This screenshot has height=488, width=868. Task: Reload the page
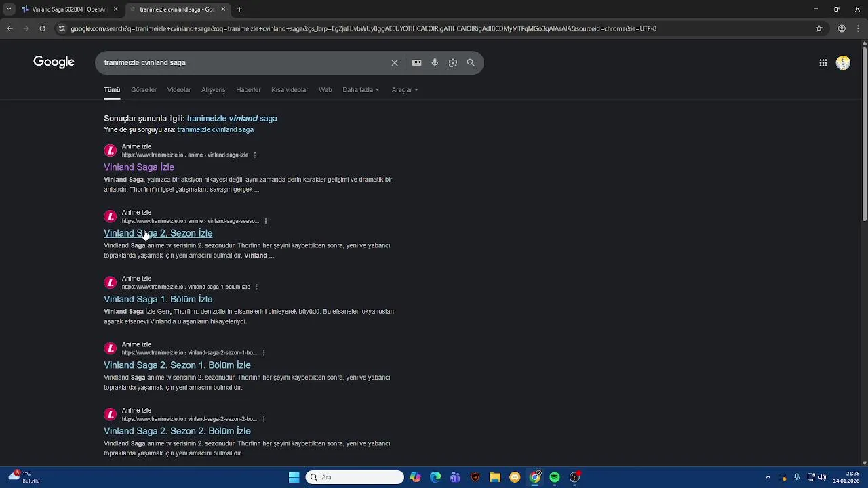tap(42, 28)
